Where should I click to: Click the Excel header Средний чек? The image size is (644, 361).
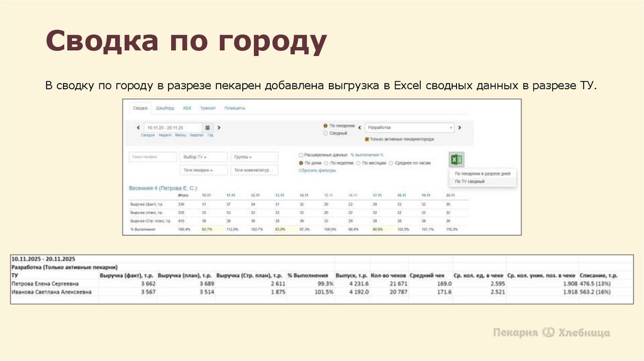427,275
